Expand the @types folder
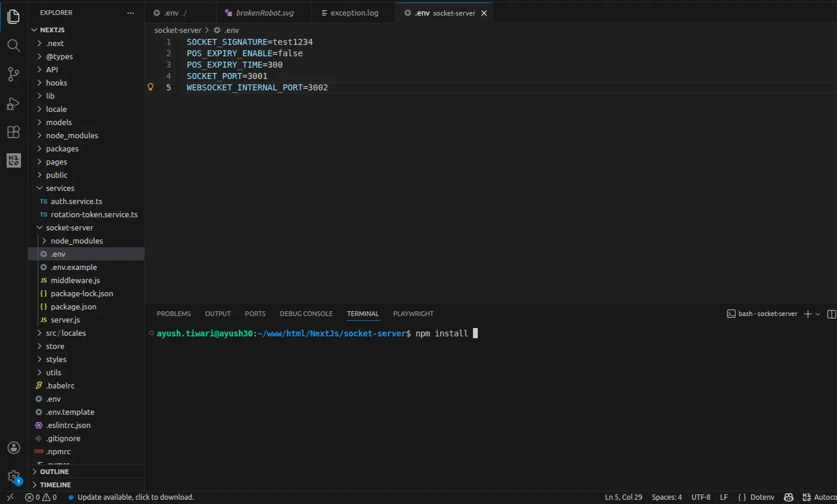 [x=59, y=56]
